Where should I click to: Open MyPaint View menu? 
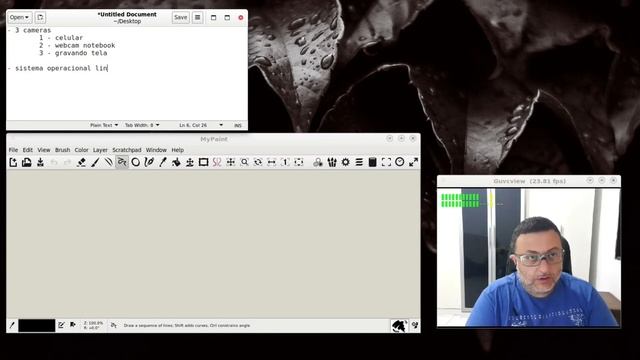[x=44, y=150]
